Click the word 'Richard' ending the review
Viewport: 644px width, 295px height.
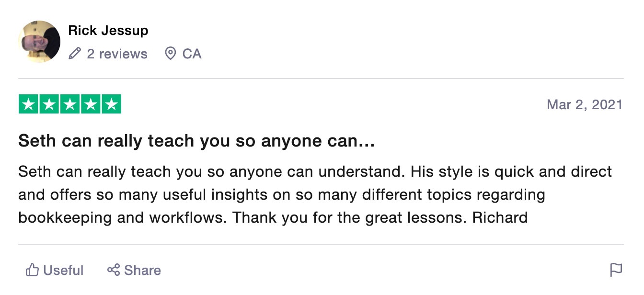click(x=500, y=217)
